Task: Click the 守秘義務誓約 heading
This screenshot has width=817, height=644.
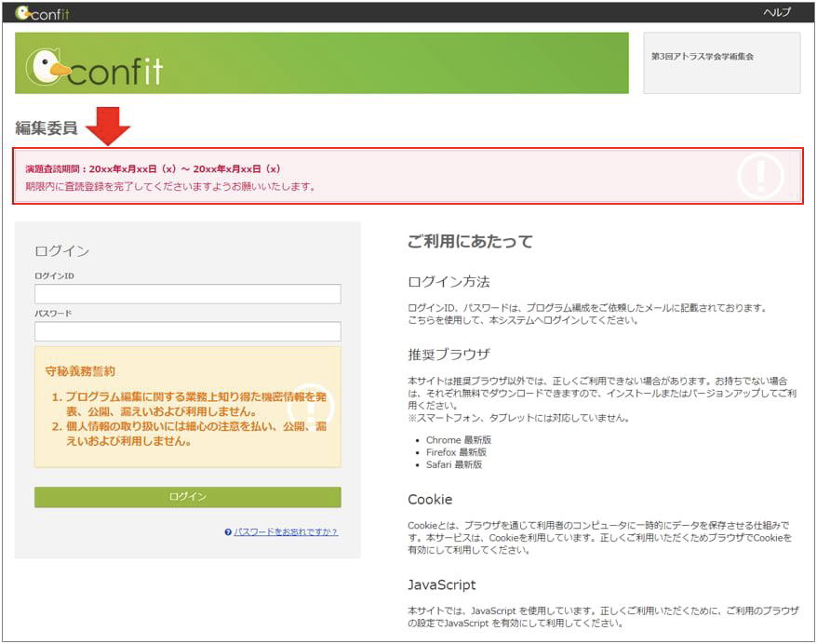Action: click(81, 370)
